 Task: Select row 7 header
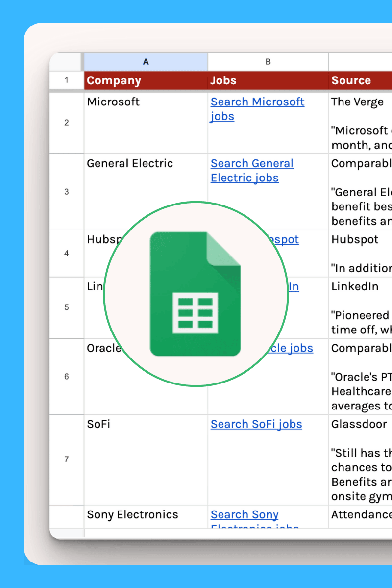click(66, 460)
